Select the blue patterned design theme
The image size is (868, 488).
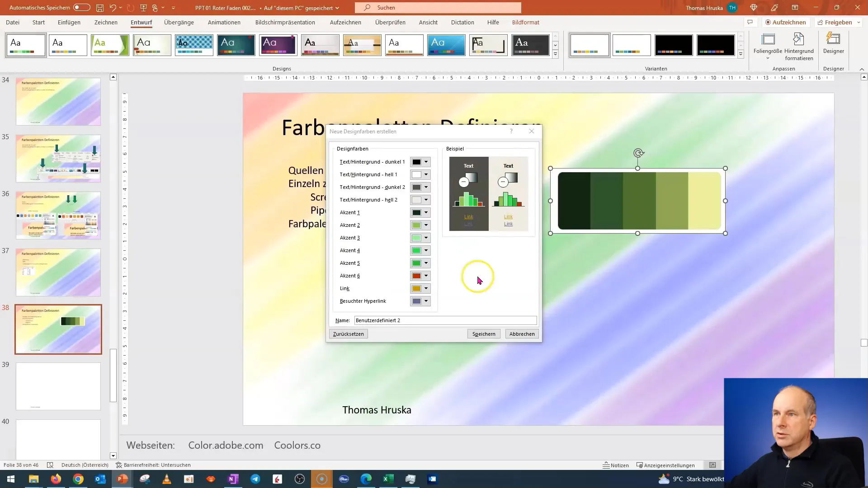click(194, 45)
